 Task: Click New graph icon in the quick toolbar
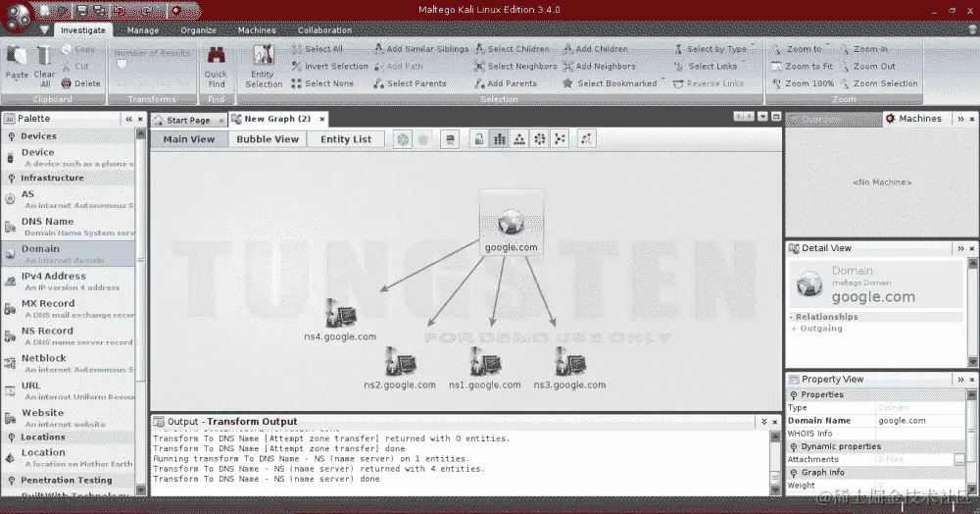pos(45,11)
